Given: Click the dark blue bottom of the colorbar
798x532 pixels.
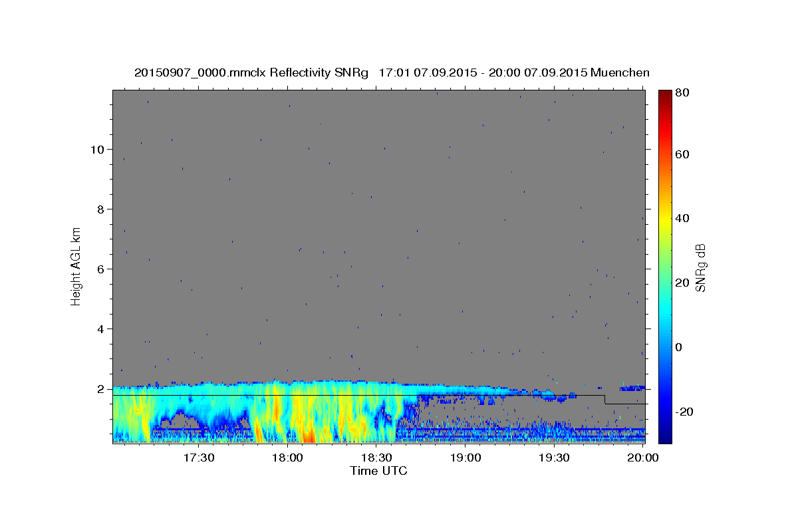Looking at the screenshot, I should pos(664,436).
